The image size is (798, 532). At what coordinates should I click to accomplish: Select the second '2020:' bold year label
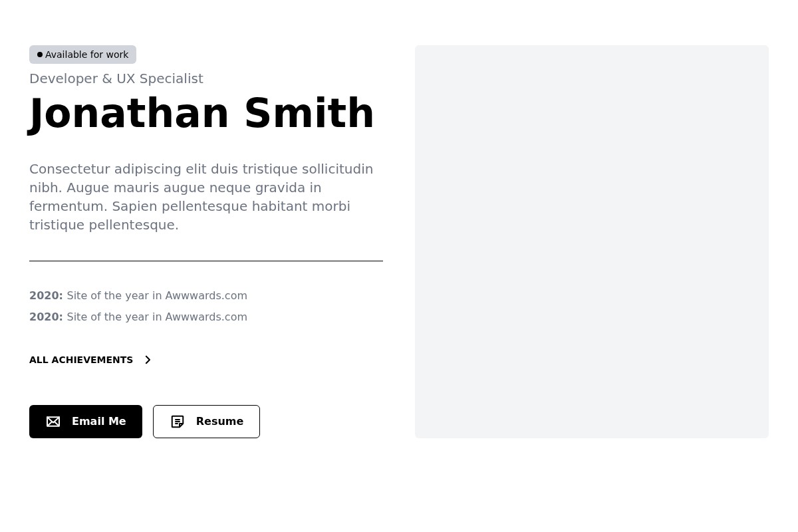46,317
